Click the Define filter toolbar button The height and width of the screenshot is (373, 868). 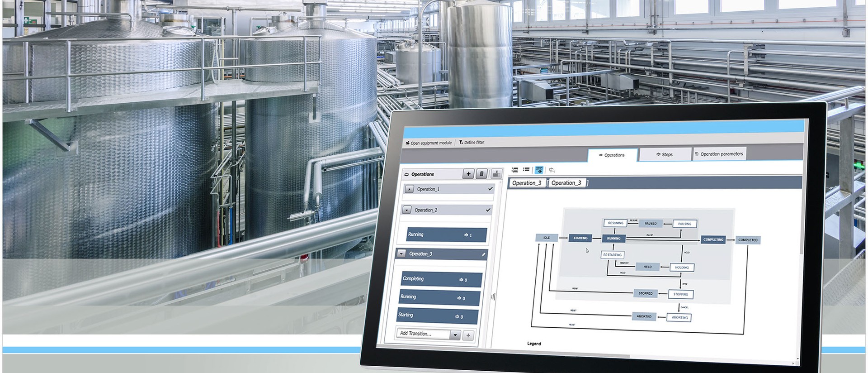pyautogui.click(x=472, y=142)
